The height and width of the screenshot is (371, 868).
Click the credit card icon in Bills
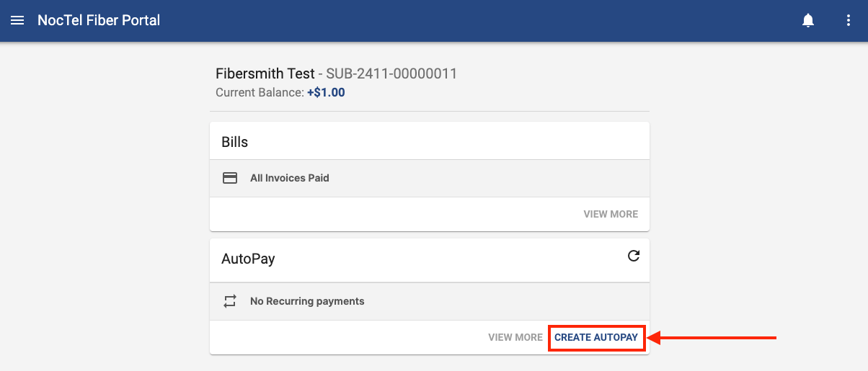tap(230, 178)
